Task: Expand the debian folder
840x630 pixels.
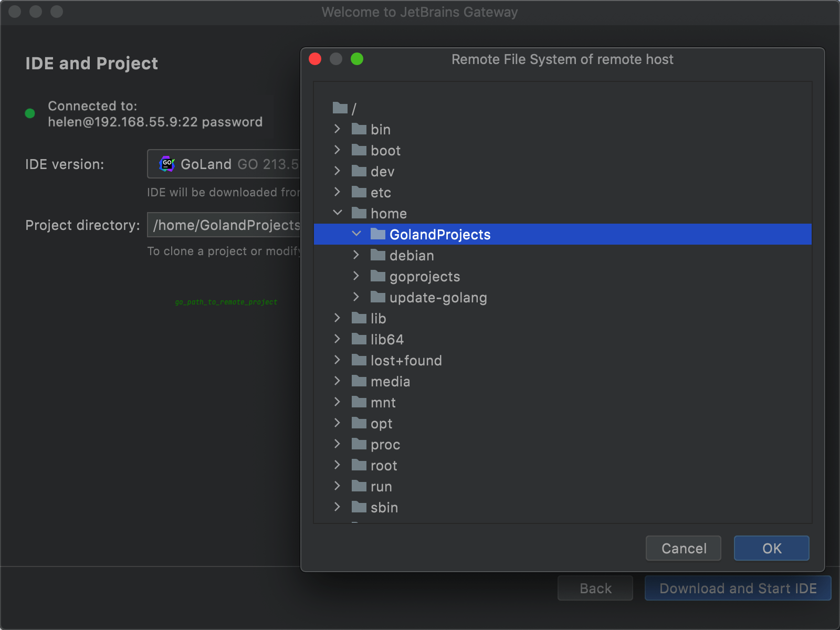Action: click(x=356, y=255)
